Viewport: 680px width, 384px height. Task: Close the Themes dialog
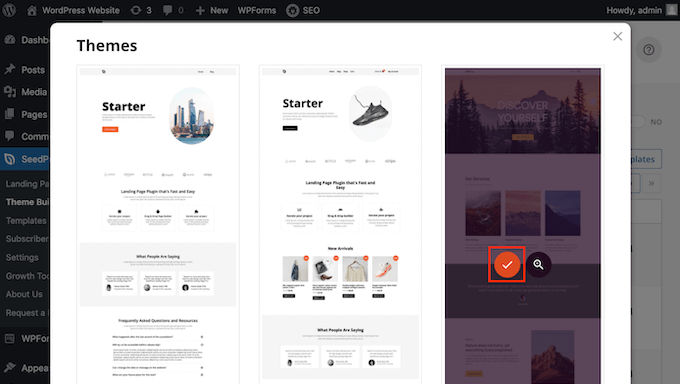pyautogui.click(x=618, y=36)
